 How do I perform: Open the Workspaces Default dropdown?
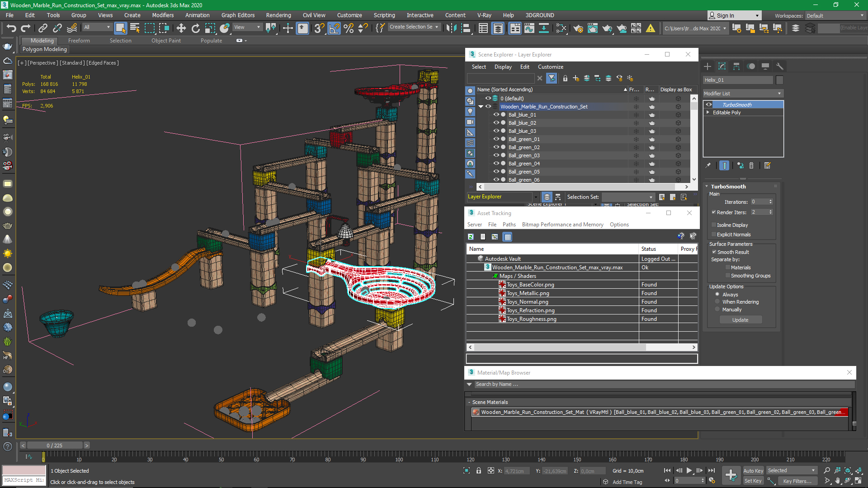pyautogui.click(x=835, y=15)
